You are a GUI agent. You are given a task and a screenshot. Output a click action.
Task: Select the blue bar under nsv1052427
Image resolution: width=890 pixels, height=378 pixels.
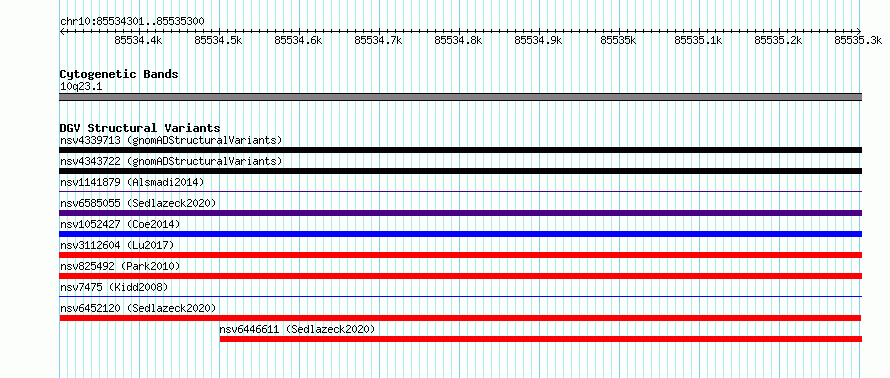pos(460,234)
